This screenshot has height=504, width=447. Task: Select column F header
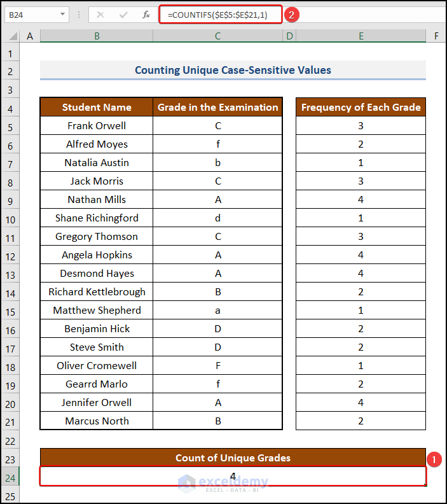(436, 36)
